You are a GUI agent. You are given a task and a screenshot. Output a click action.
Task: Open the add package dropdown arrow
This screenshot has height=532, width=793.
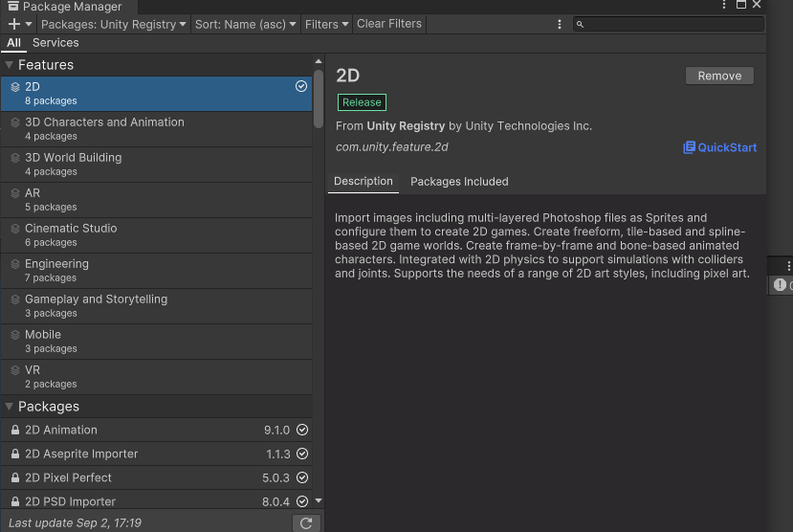(x=29, y=24)
